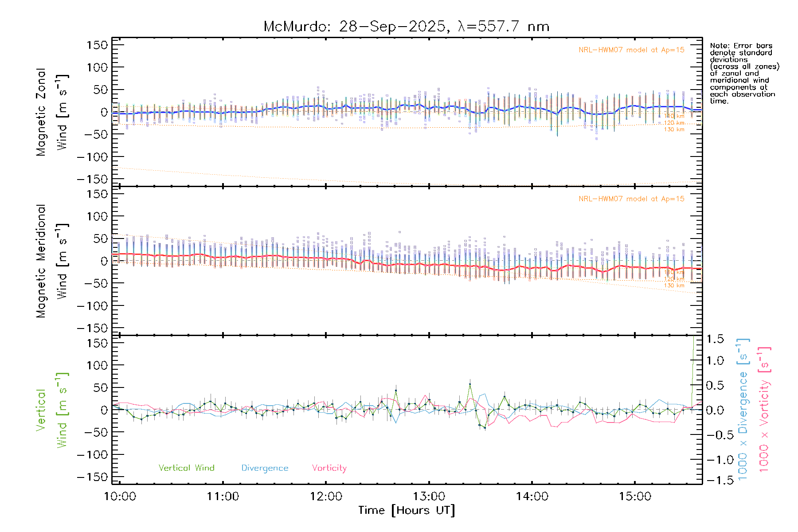Click the green Vertical Wind left axis title

51,410
